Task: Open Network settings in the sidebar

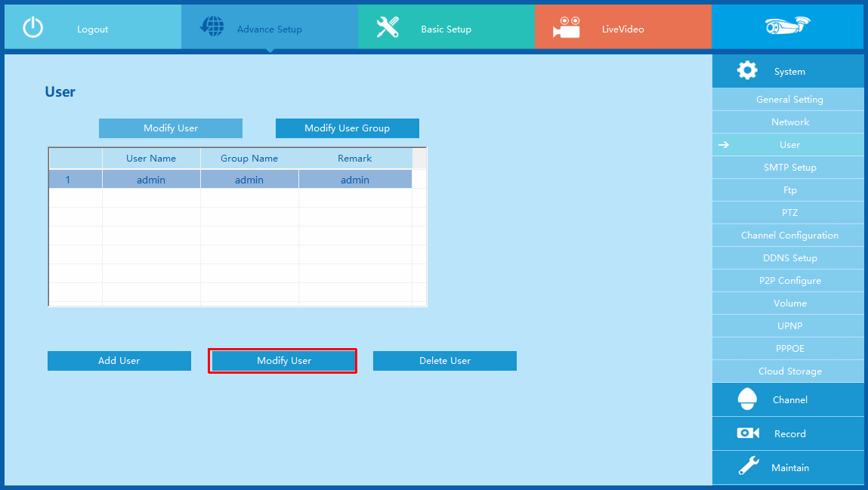Action: pos(788,122)
